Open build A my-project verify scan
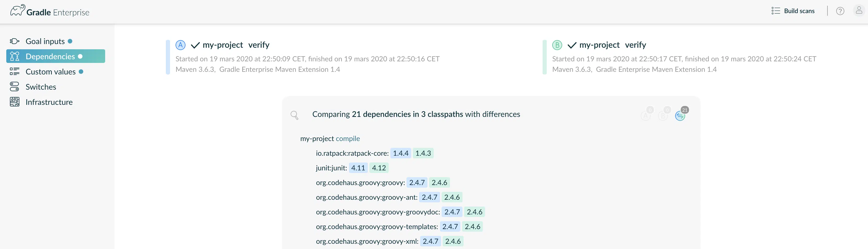 236,45
